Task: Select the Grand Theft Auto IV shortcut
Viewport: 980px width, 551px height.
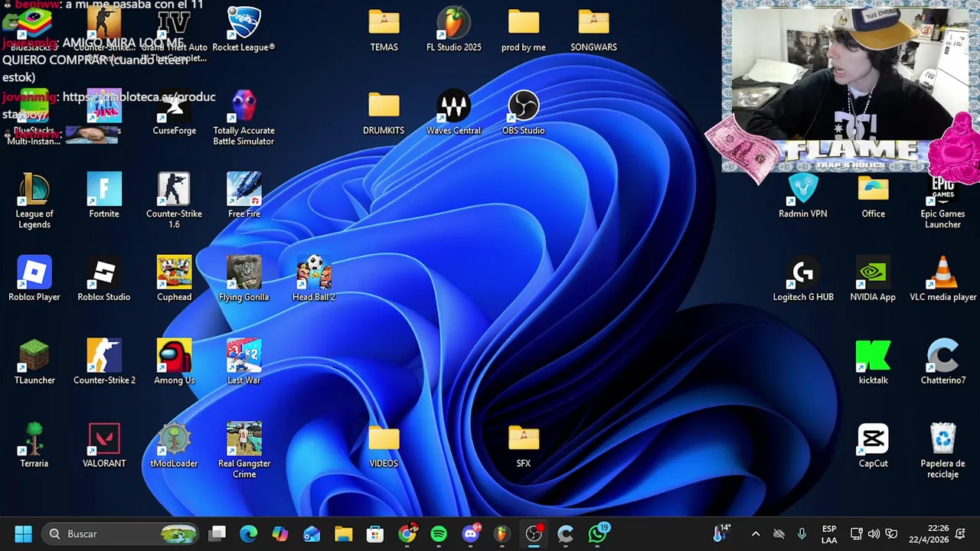Action: [x=174, y=34]
